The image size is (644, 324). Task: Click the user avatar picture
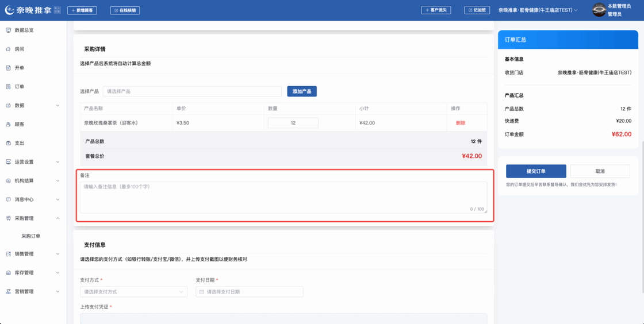coord(599,10)
